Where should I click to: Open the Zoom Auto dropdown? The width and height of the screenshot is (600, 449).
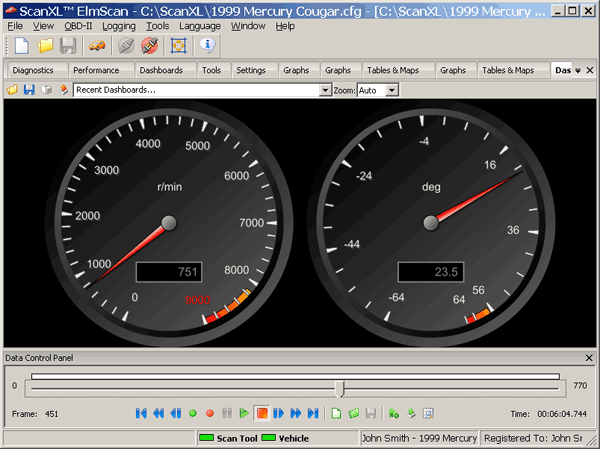392,90
